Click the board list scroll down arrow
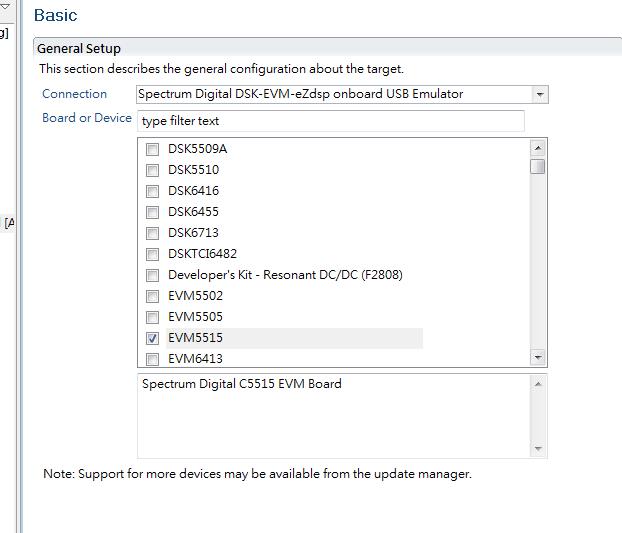The image size is (622, 533). coord(538,357)
